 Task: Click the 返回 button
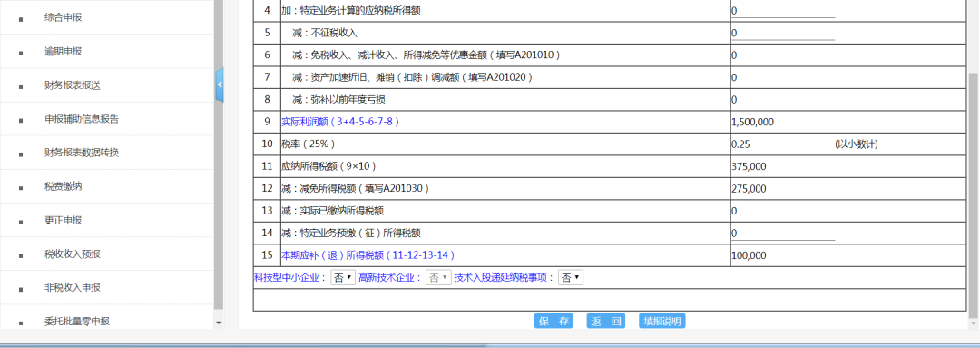point(606,321)
